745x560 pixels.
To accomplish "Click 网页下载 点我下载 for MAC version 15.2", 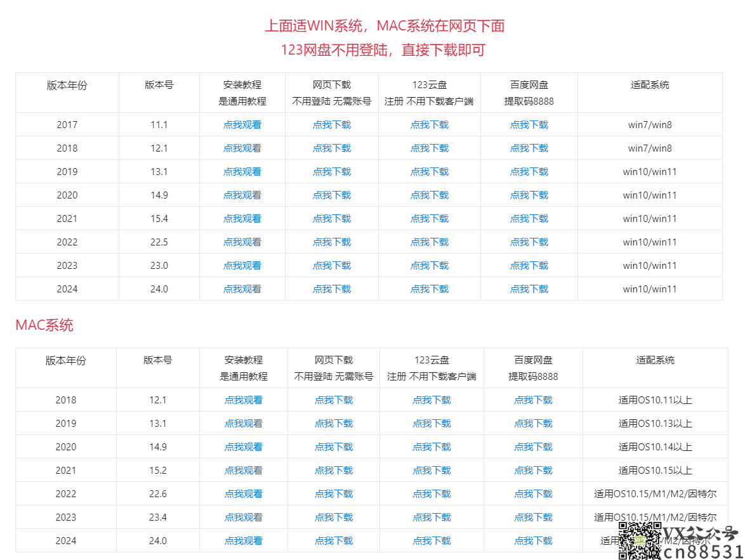I will (334, 470).
